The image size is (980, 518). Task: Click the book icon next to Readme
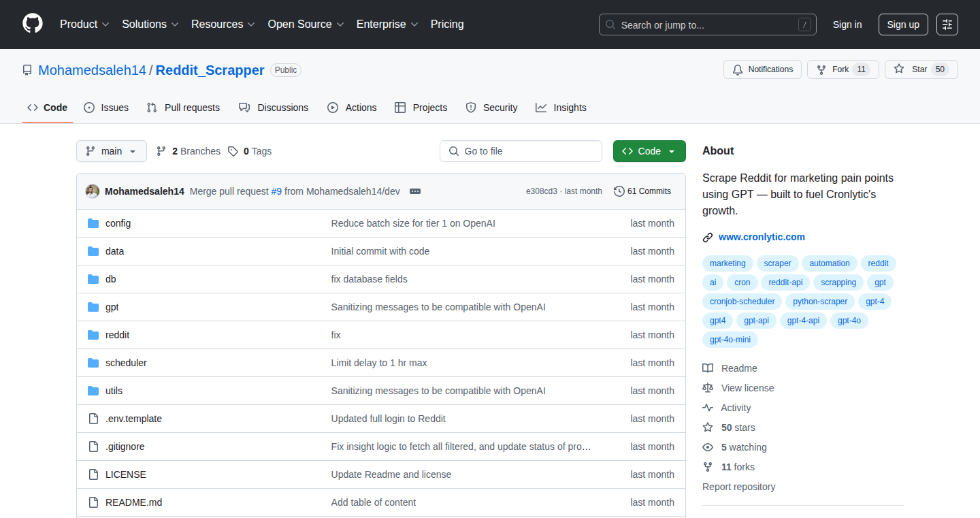(x=708, y=368)
